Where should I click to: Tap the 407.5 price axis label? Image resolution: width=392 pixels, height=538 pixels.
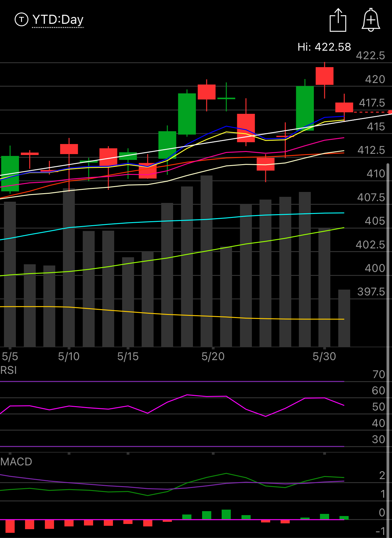(x=371, y=197)
